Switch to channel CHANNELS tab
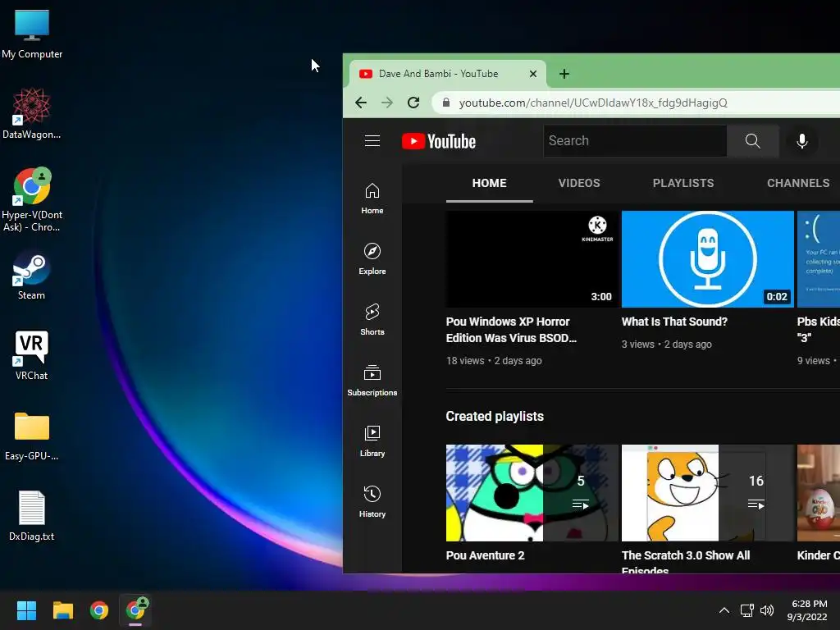Image resolution: width=840 pixels, height=630 pixels. tap(798, 183)
